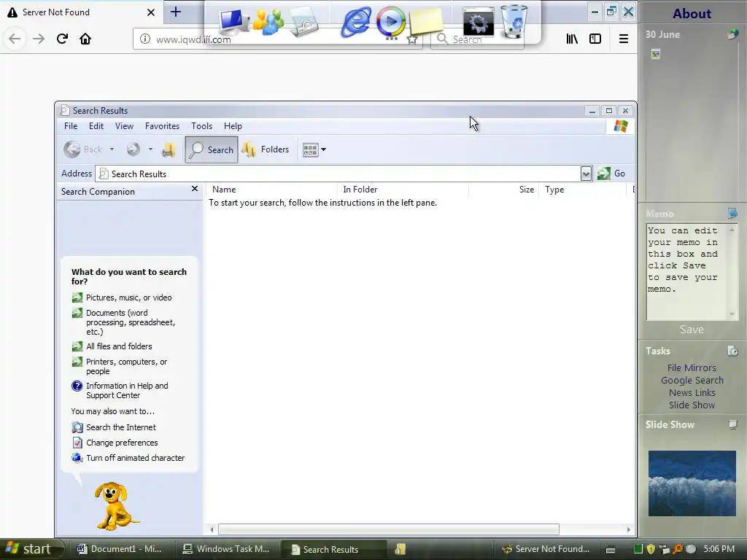
Task: Click the Back button in Search Results
Action: 82,149
